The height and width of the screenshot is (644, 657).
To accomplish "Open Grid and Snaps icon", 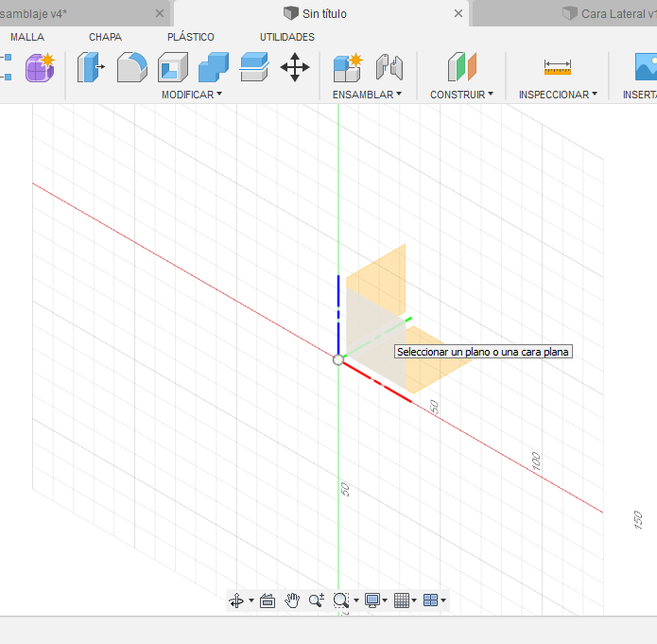I will point(402,600).
